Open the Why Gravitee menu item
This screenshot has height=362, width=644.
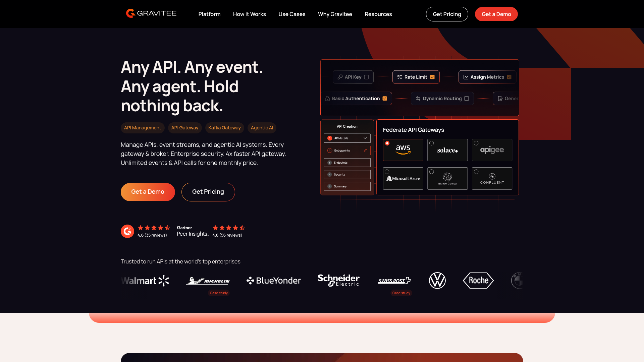pyautogui.click(x=335, y=14)
